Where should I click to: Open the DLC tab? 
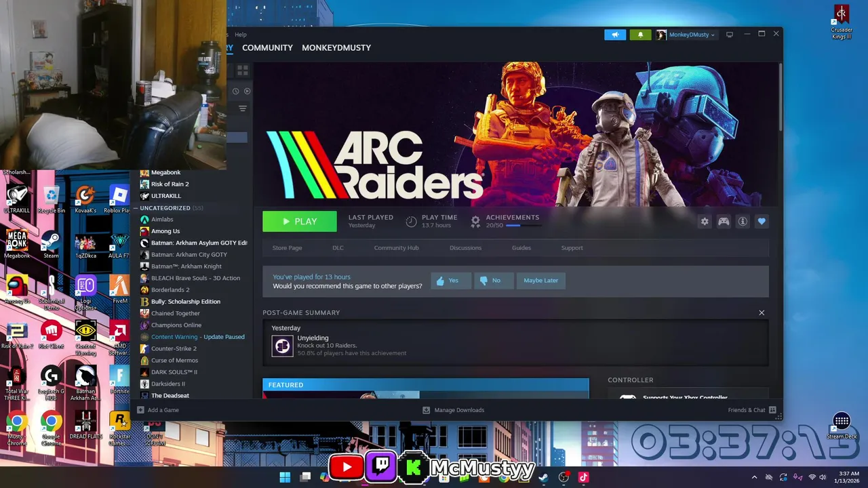338,248
